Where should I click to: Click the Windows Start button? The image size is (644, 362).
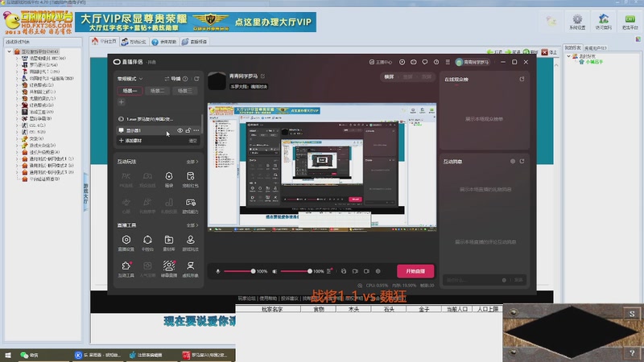pos(8,355)
